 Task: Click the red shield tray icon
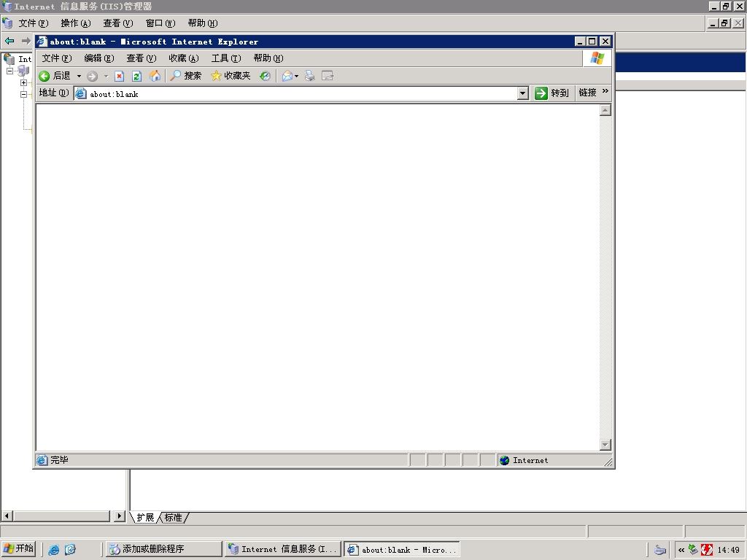coord(707,550)
